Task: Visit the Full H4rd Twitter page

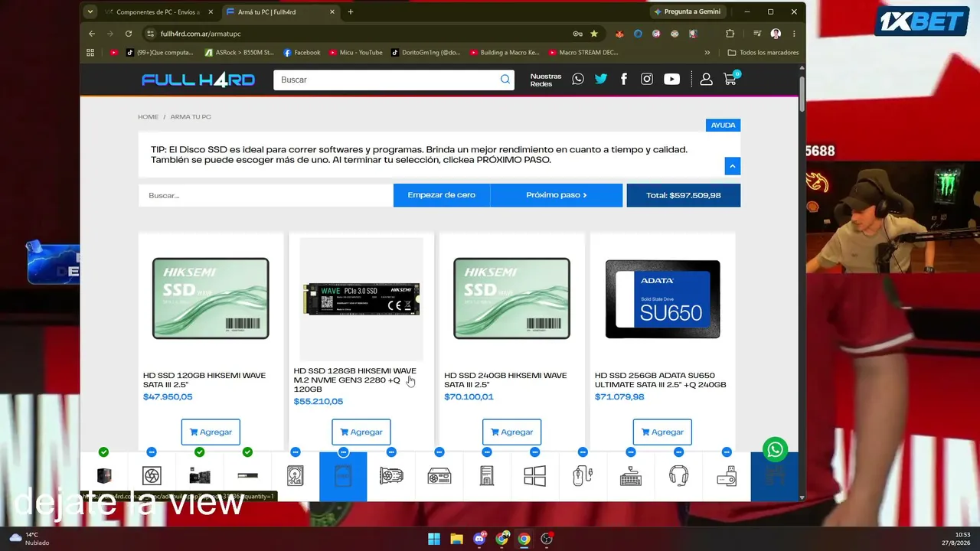Action: pos(601,80)
